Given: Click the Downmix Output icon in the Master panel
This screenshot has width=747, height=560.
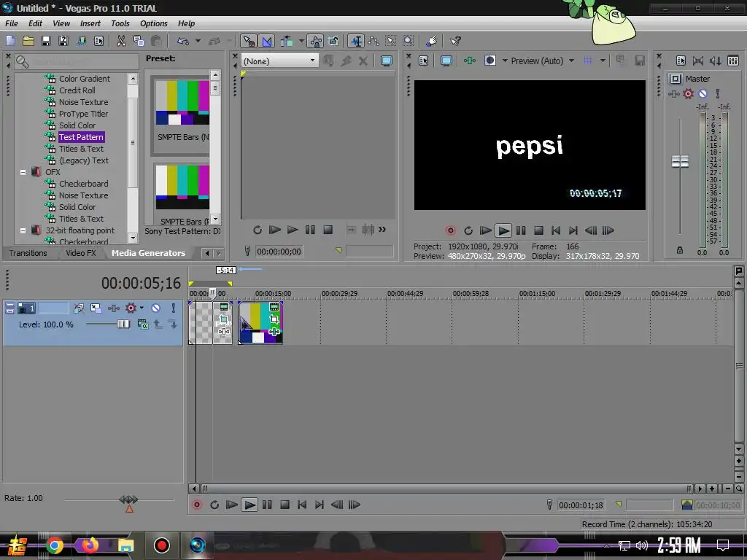Looking at the screenshot, I should click(698, 61).
